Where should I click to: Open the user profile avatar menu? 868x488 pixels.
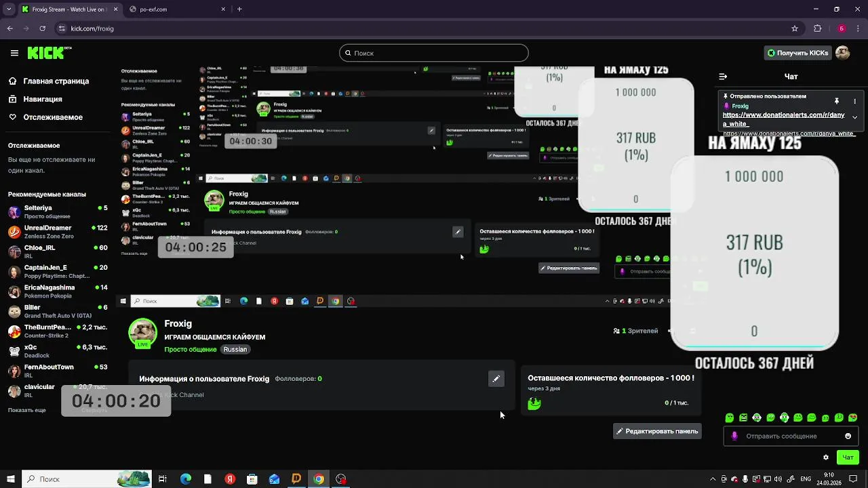pyautogui.click(x=843, y=53)
